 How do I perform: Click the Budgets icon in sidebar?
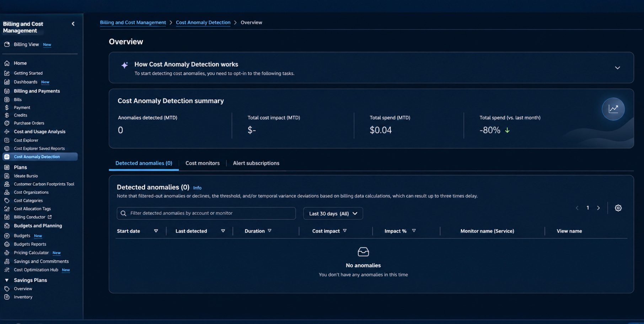point(7,236)
